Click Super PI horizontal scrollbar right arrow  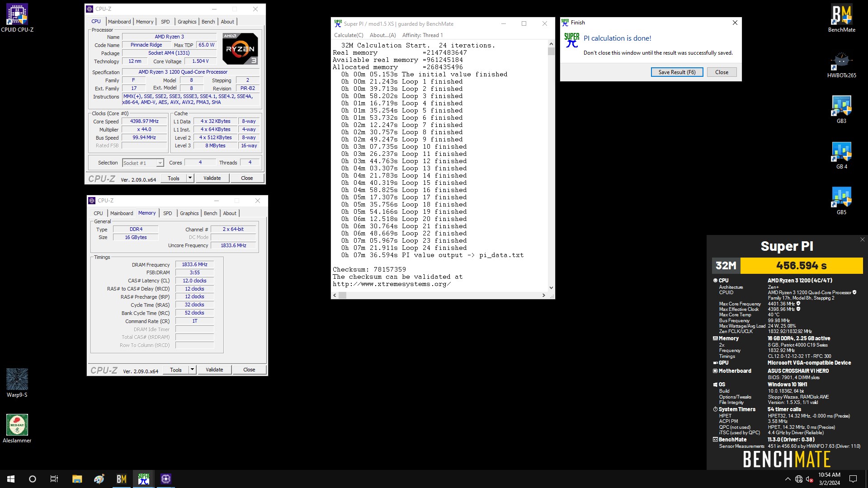[543, 296]
